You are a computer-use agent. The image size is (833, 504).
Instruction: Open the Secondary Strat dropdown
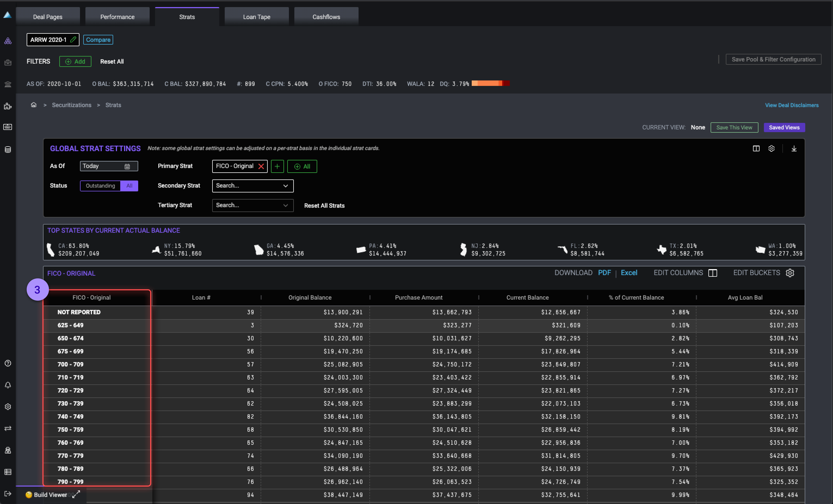252,186
